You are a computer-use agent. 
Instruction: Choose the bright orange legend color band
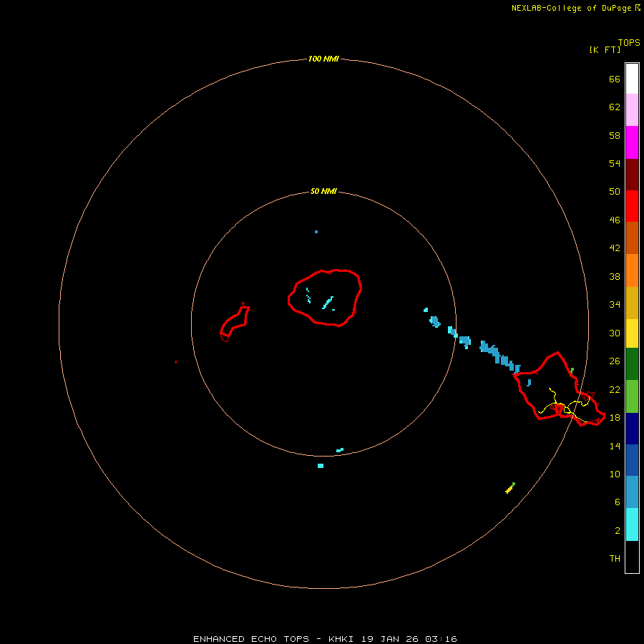pos(632,270)
